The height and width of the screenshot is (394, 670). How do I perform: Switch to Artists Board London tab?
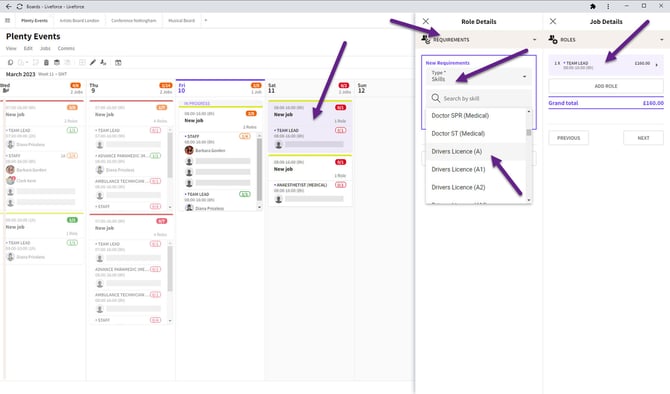[79, 21]
